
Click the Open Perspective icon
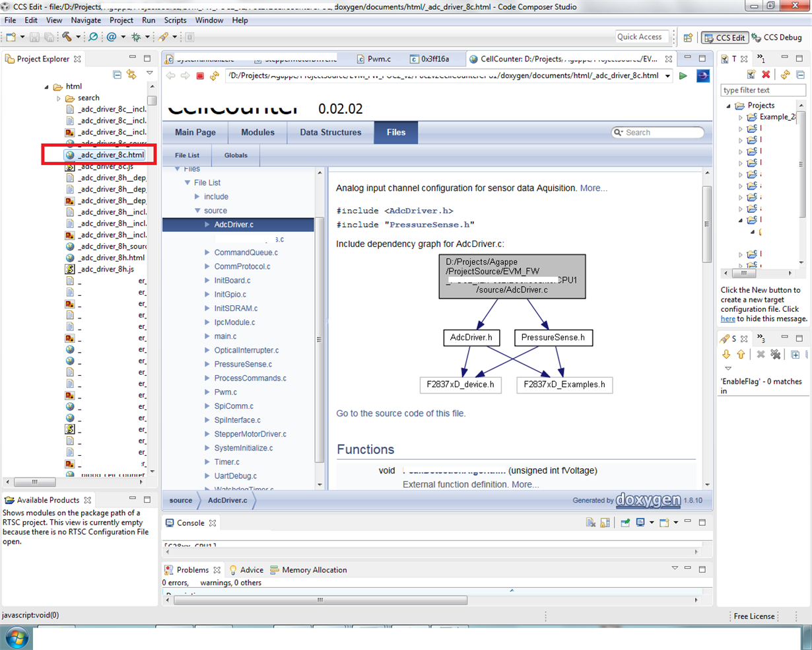click(689, 38)
